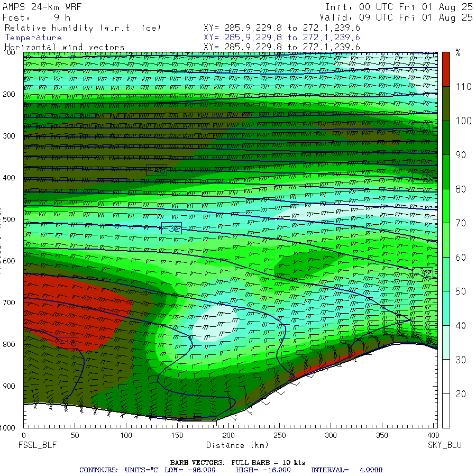Click the '-32' contour label near 500 hPa
Screen dimensions: 476x476
pos(171,228)
